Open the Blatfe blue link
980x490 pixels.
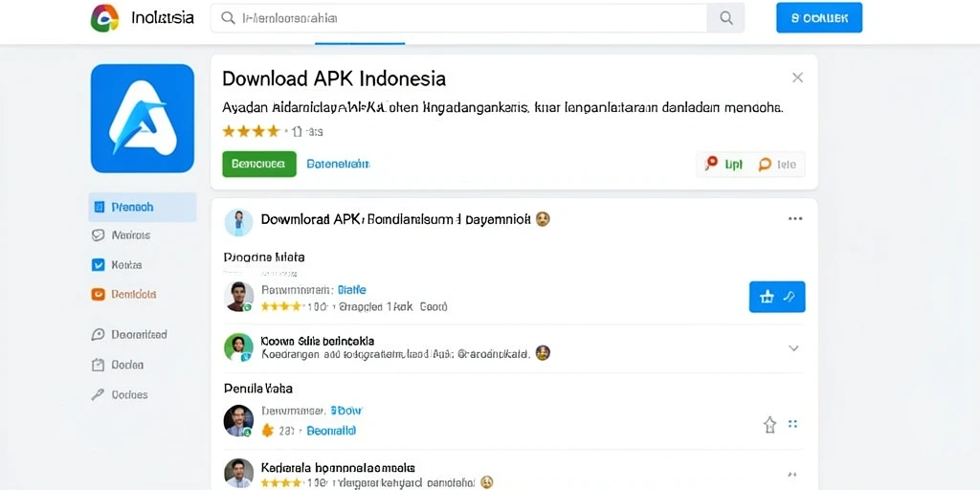point(352,290)
